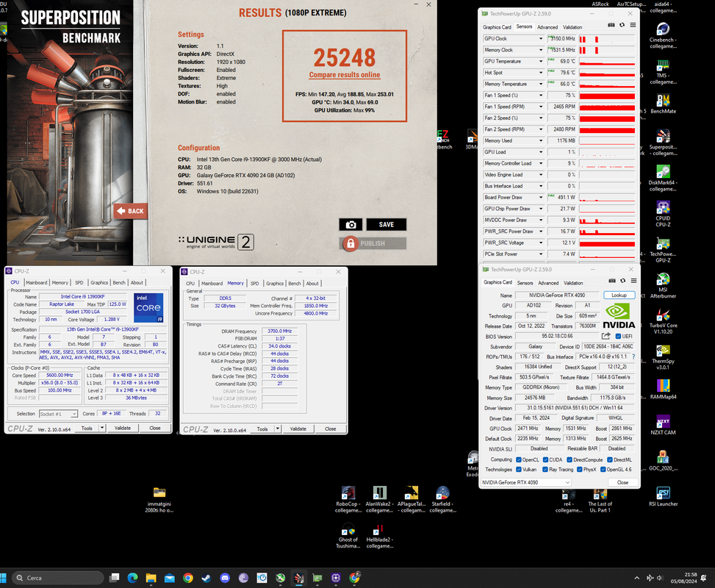The height and width of the screenshot is (588, 715).
Task: Toggle the UEFI checkbox in GPU-Z
Action: 618,336
